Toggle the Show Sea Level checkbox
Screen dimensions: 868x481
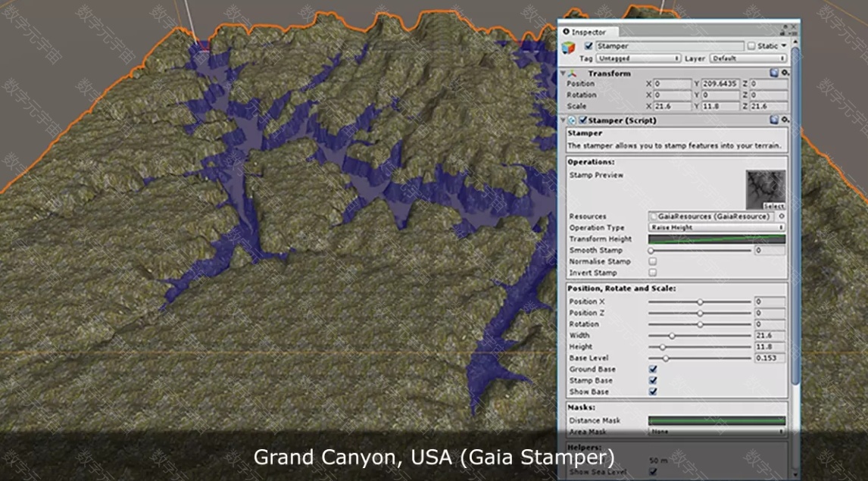(x=653, y=472)
